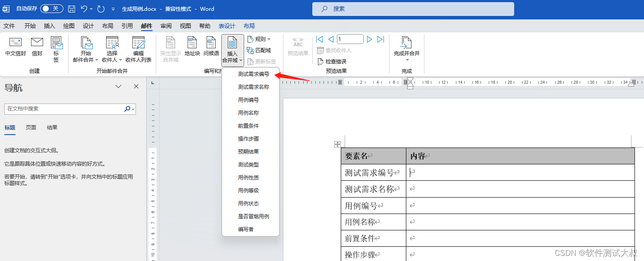Open the 完成并合并 dropdown button
This screenshot has width=644, height=261.
pyautogui.click(x=407, y=50)
